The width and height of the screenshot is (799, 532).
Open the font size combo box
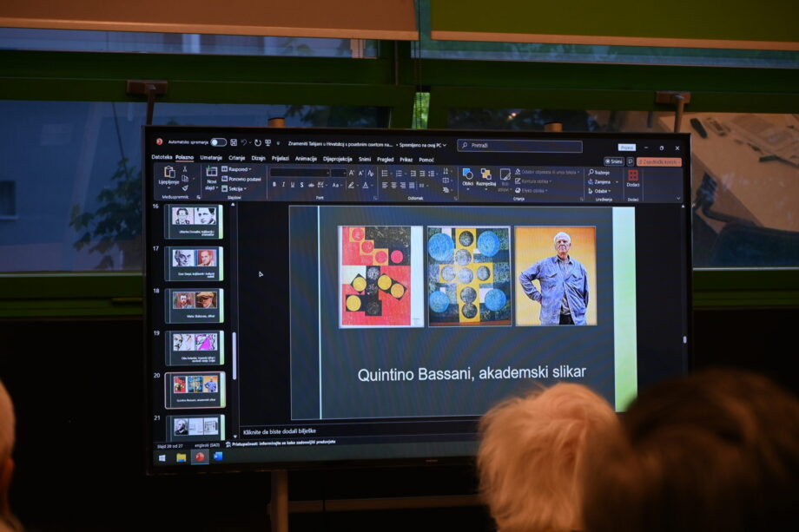click(x=338, y=173)
